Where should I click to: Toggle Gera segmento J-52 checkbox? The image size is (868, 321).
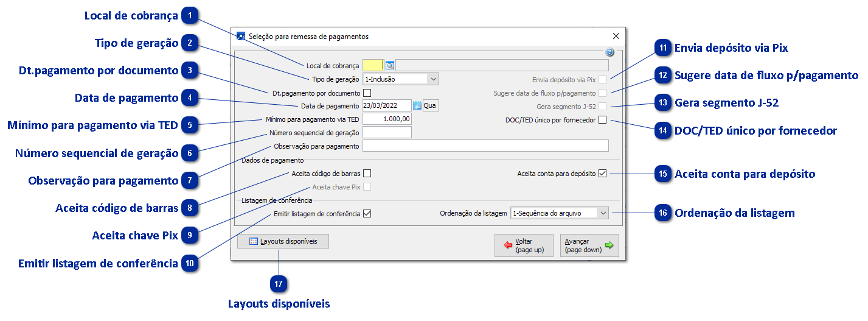602,107
